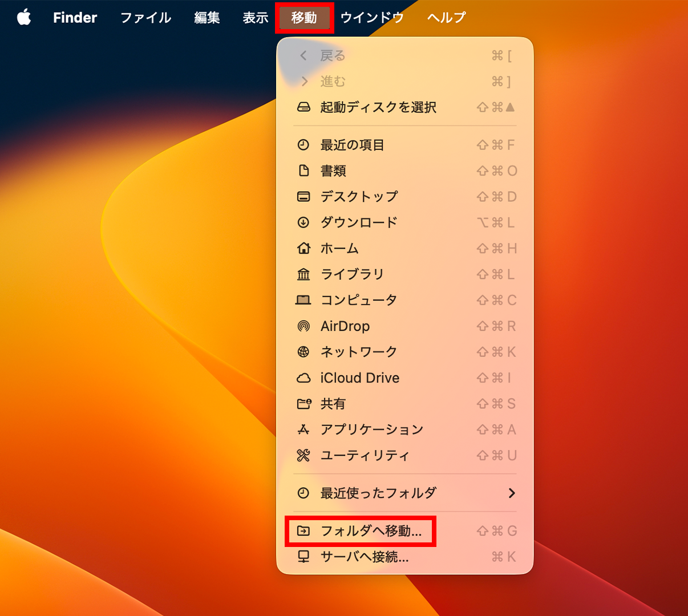
Task: Click the document icon beside 書類
Action: [x=303, y=171]
